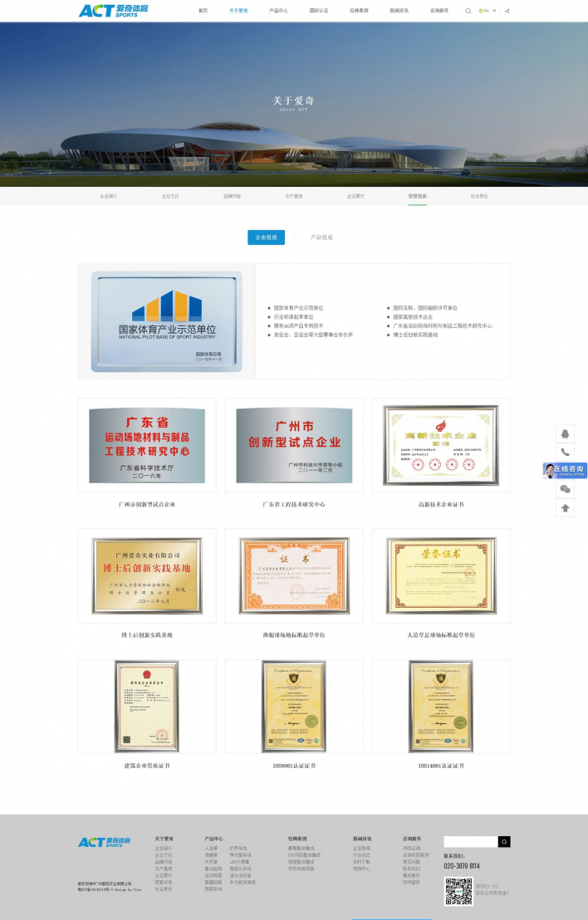Go to the 企业文化 sub-navigation link
The width and height of the screenshot is (588, 920).
click(170, 196)
